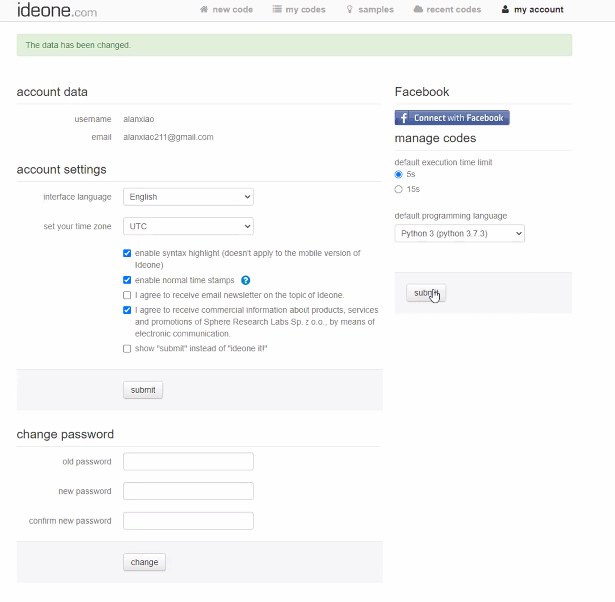
Task: Submit the account settings form
Action: tap(143, 390)
